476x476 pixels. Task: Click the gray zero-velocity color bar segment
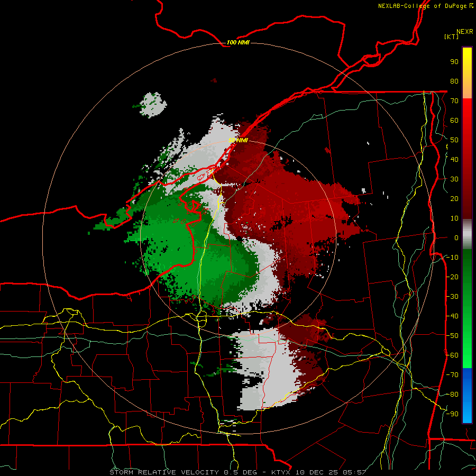[x=467, y=235]
